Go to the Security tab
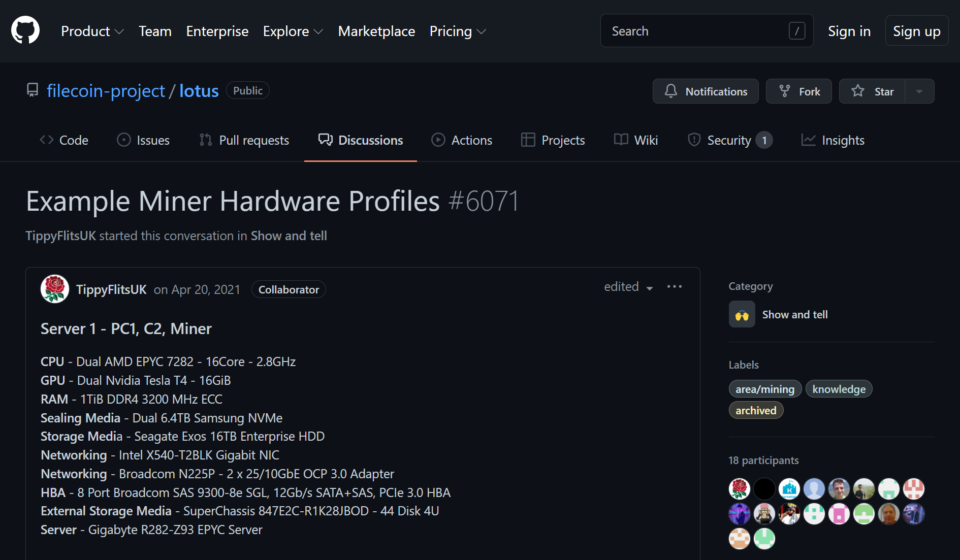960x560 pixels. coord(729,140)
